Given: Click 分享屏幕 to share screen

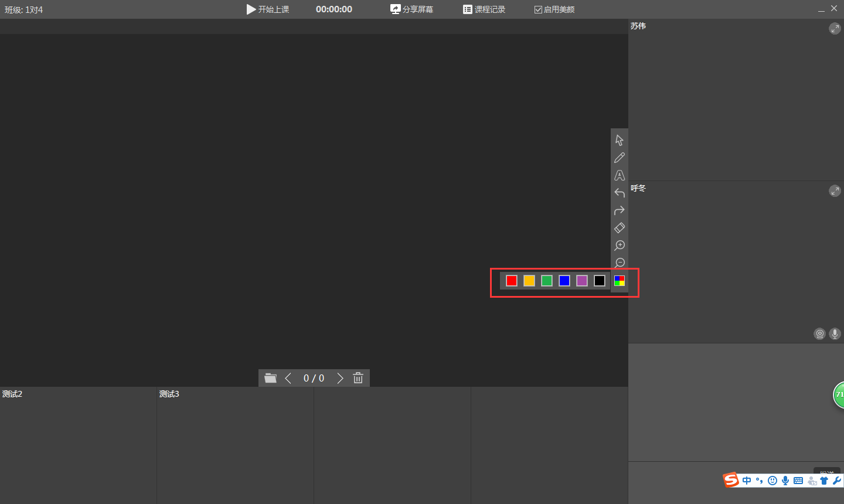Looking at the screenshot, I should (412, 9).
